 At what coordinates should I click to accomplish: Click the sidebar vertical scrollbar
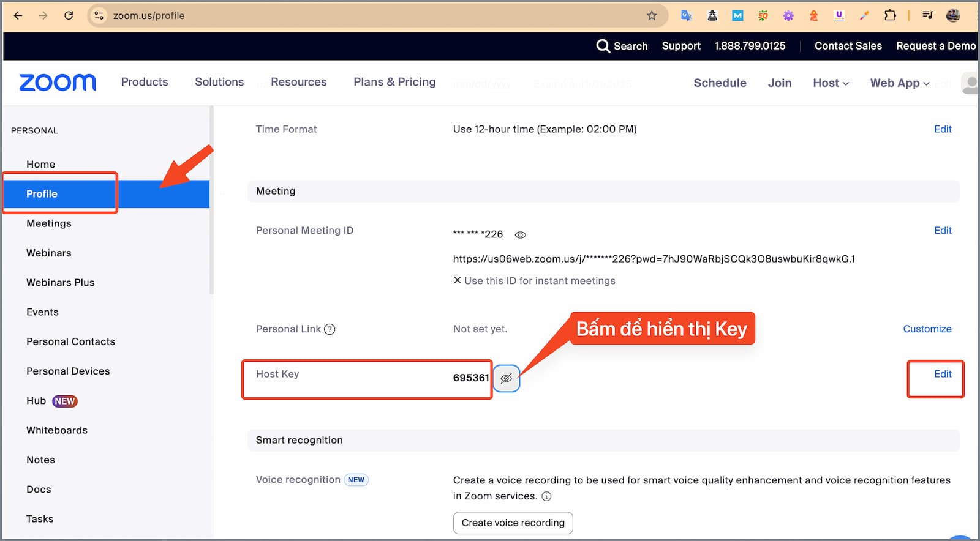coord(211,201)
